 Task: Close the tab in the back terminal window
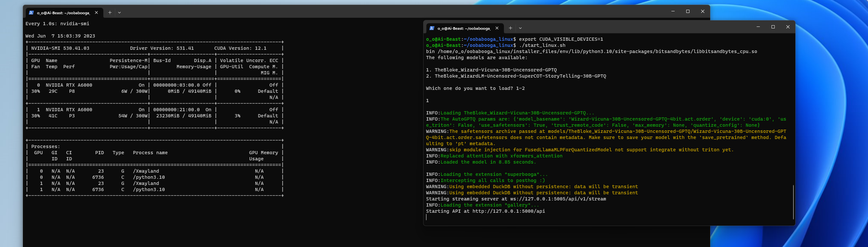(97, 13)
